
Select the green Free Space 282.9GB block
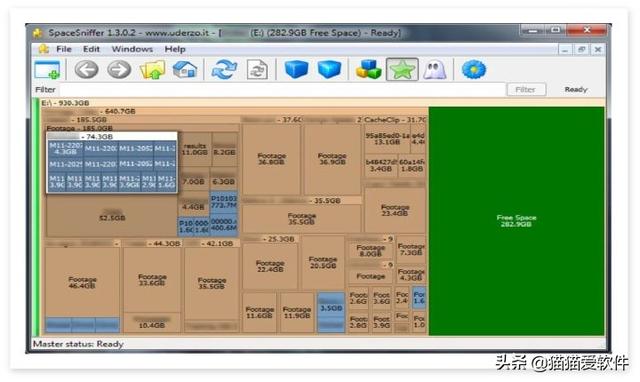516,221
